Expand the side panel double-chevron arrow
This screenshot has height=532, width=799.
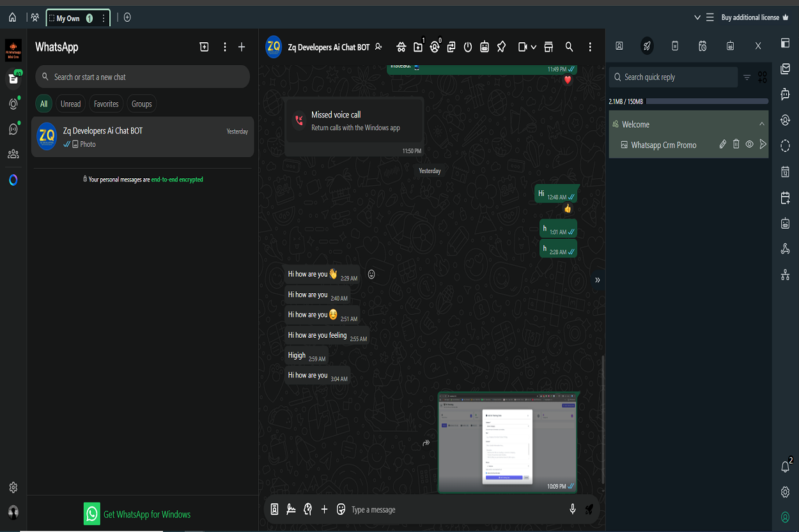point(598,280)
